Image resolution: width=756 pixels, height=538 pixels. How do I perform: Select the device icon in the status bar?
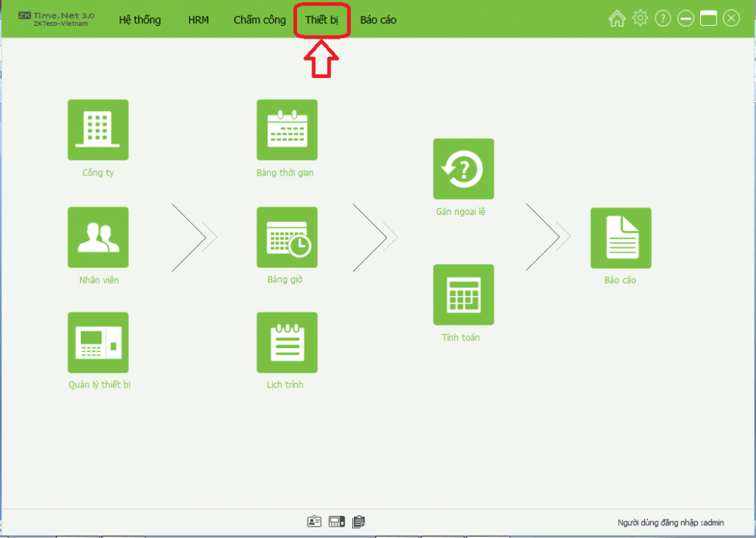pos(336,521)
